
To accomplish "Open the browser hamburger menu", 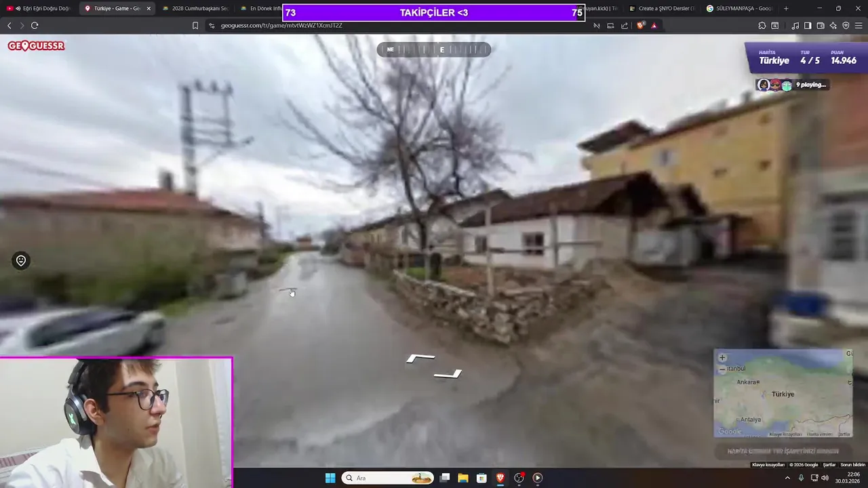I will (x=859, y=26).
